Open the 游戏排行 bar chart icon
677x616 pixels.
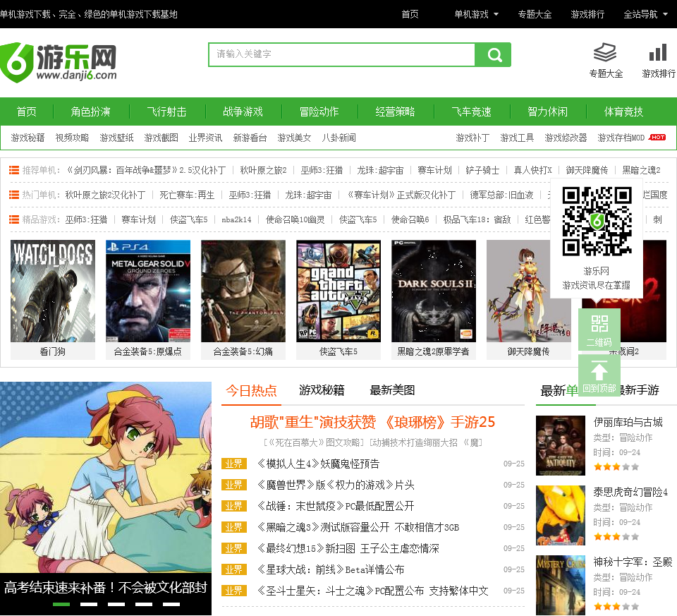pyautogui.click(x=658, y=53)
